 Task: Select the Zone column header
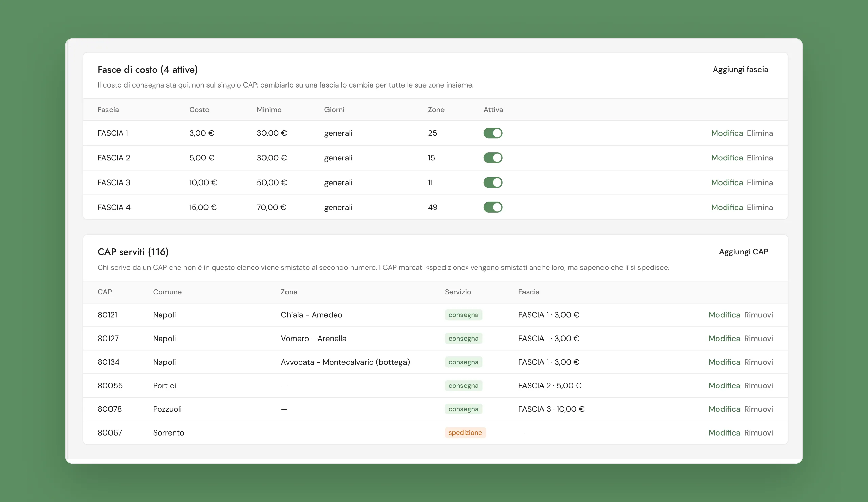436,110
